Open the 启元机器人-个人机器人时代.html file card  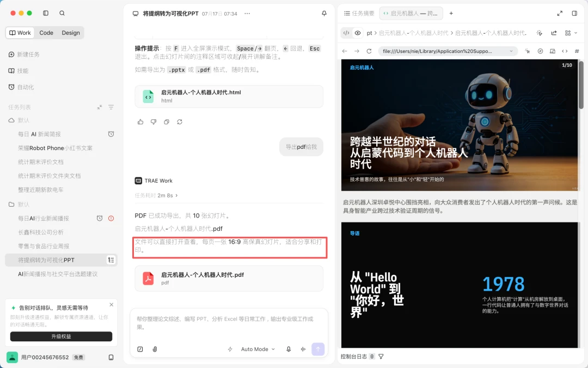229,96
